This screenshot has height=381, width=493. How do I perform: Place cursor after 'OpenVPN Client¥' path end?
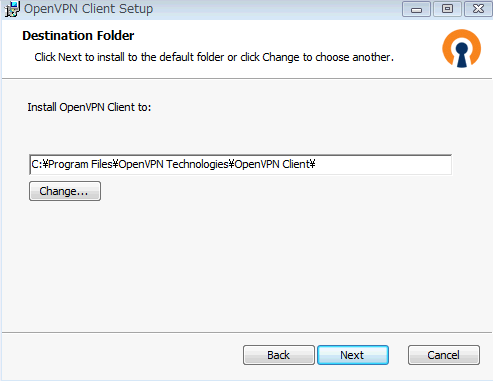point(316,164)
